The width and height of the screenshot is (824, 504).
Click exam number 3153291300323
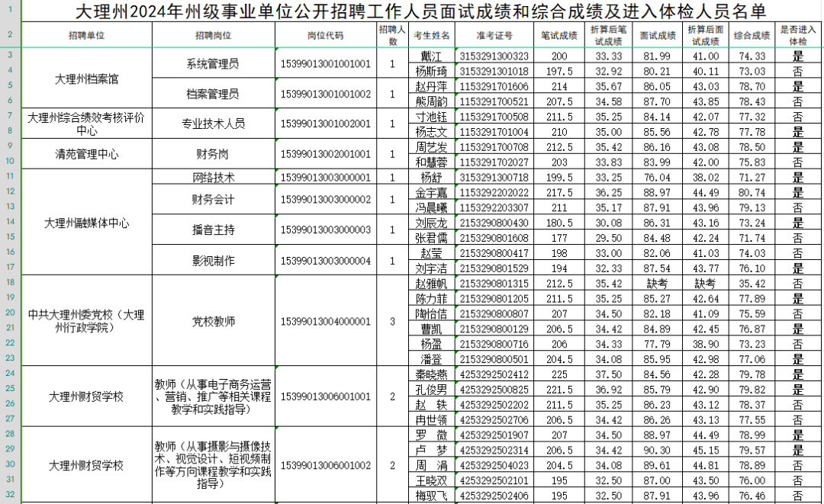click(x=494, y=56)
